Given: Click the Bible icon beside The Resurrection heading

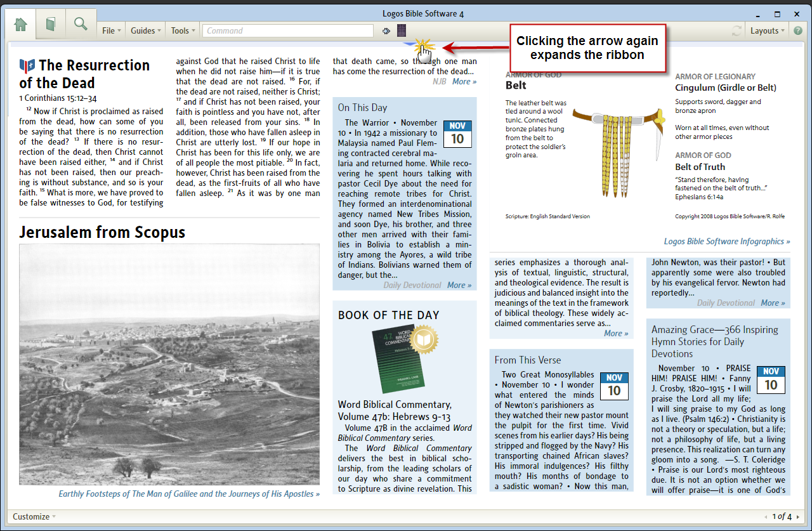Looking at the screenshot, I should pos(27,65).
